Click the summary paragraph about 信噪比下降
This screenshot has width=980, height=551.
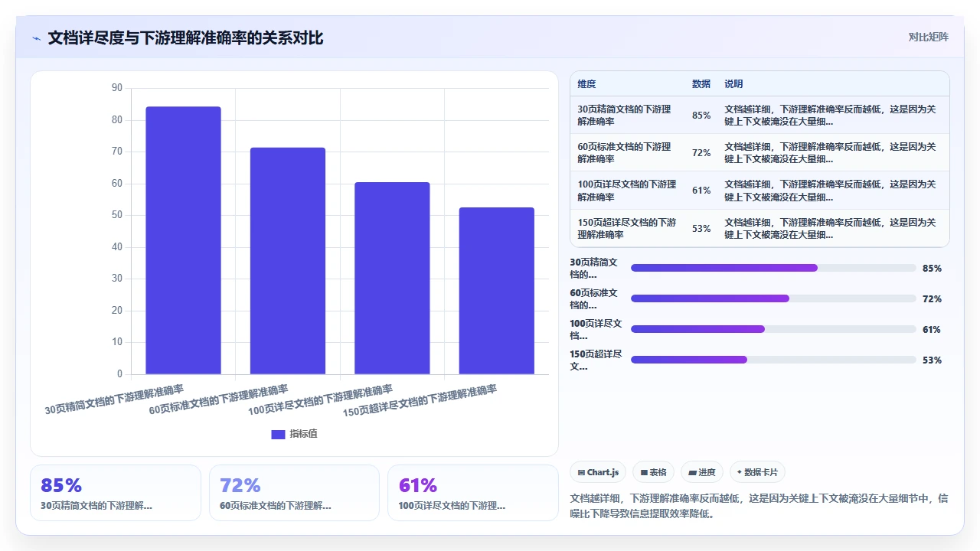pyautogui.click(x=759, y=506)
